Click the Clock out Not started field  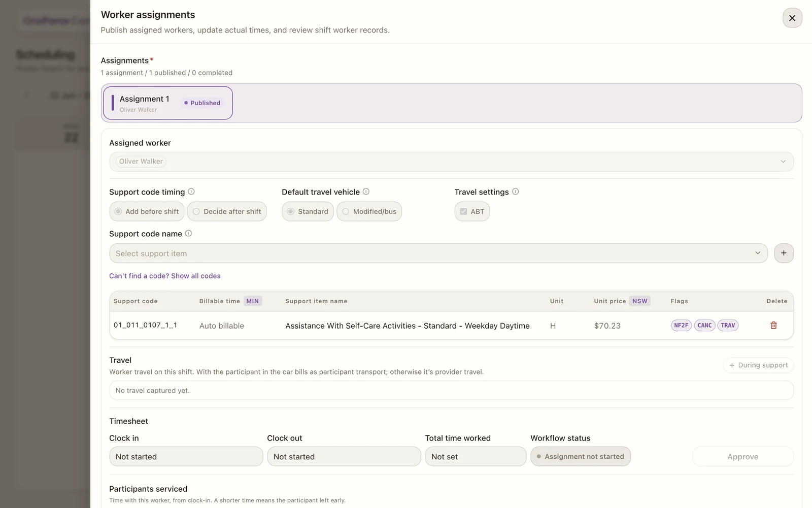pyautogui.click(x=344, y=456)
